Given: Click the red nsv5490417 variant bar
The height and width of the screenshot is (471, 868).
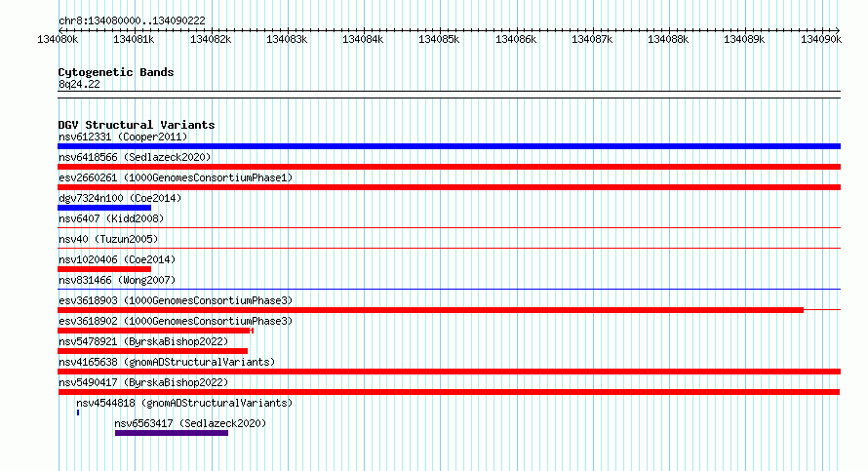Looking at the screenshot, I should 449,392.
